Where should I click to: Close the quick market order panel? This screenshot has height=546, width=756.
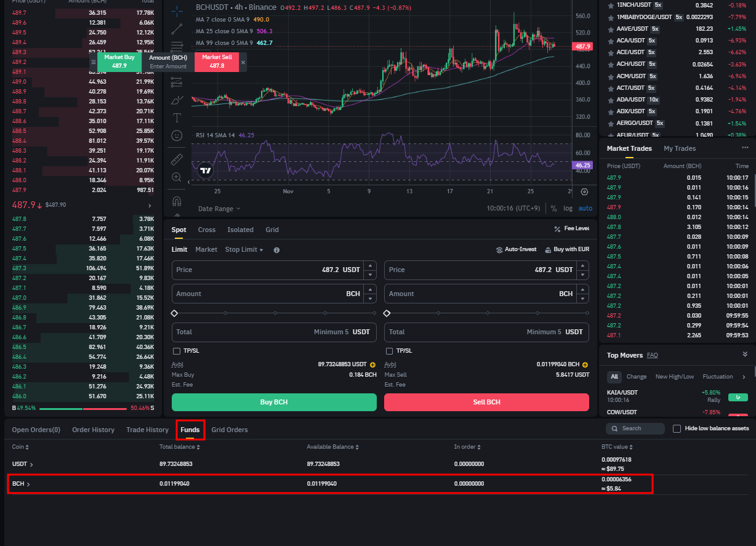point(243,62)
